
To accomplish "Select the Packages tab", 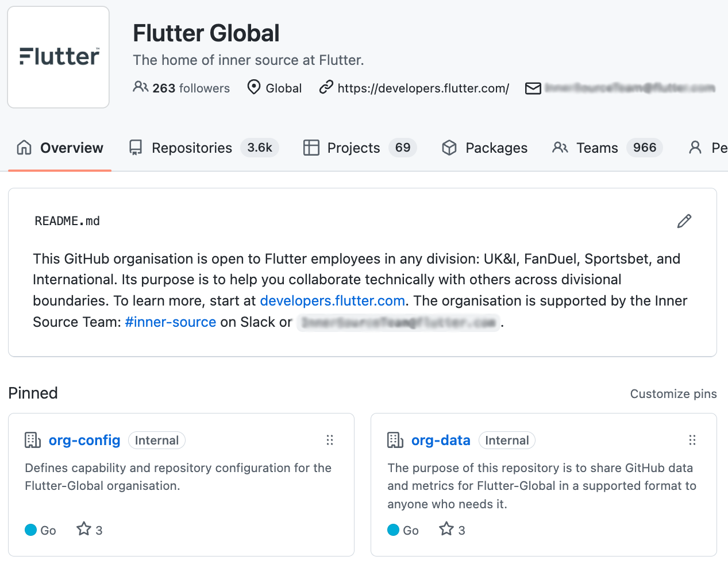I will click(x=484, y=148).
